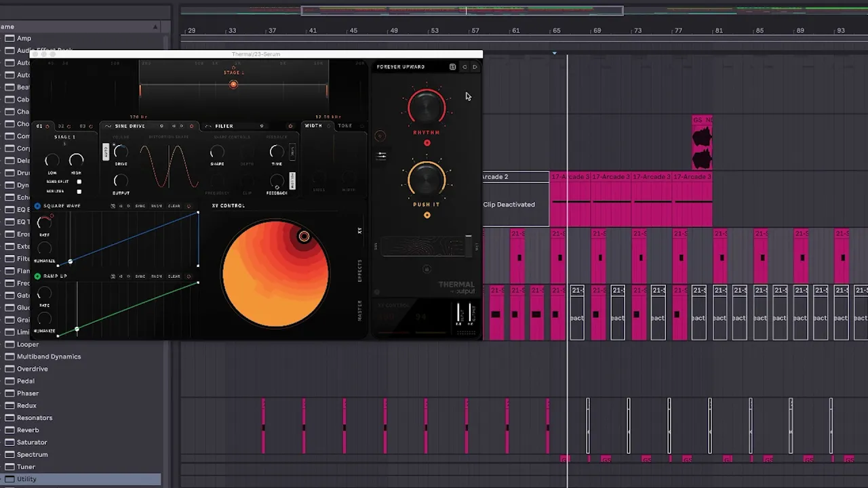This screenshot has width=868, height=488.
Task: Go to next preset in Thermal
Action: click(475, 67)
